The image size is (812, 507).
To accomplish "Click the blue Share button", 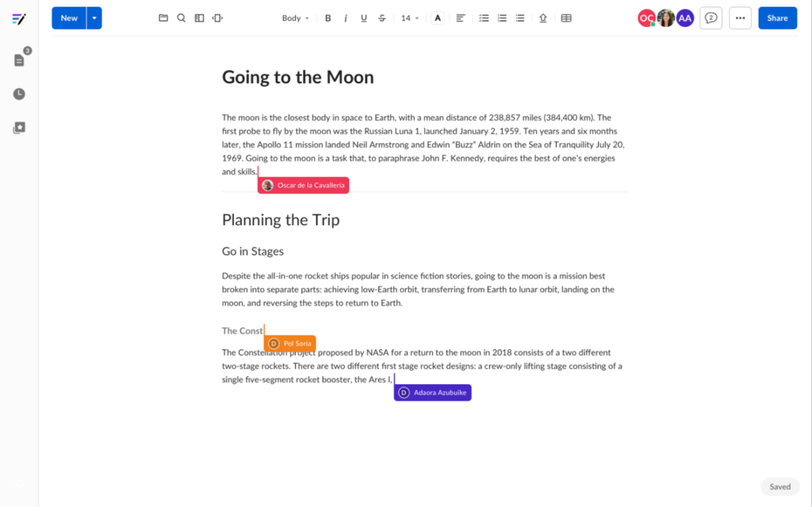I will coord(777,18).
